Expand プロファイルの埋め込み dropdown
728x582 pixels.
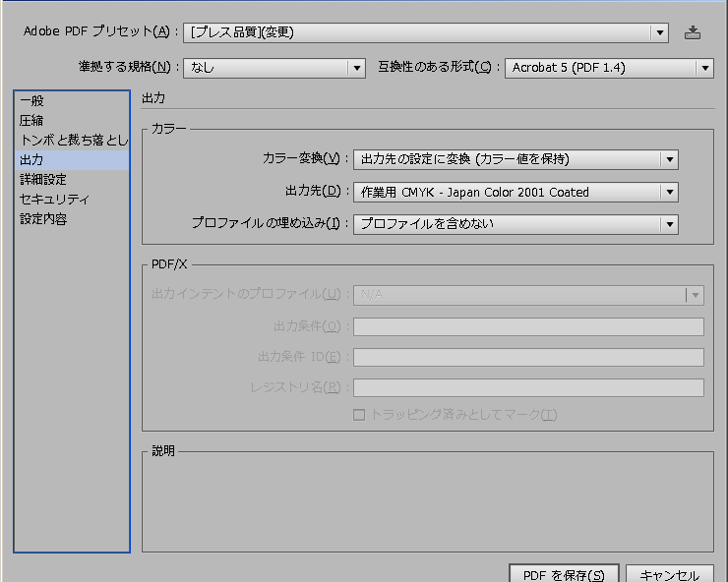[516, 224]
